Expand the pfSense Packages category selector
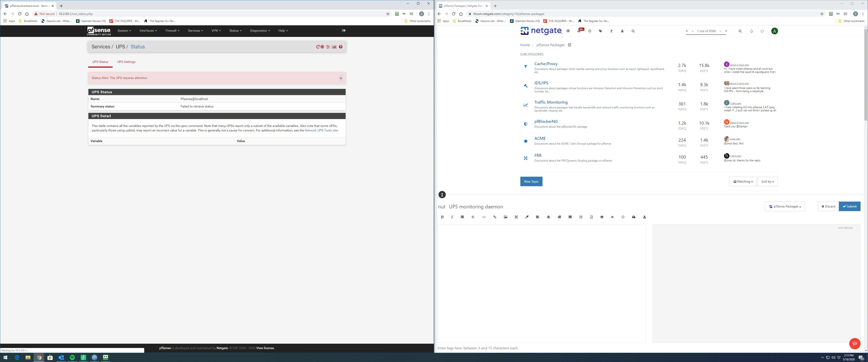The height and width of the screenshot is (362, 868). tap(785, 207)
